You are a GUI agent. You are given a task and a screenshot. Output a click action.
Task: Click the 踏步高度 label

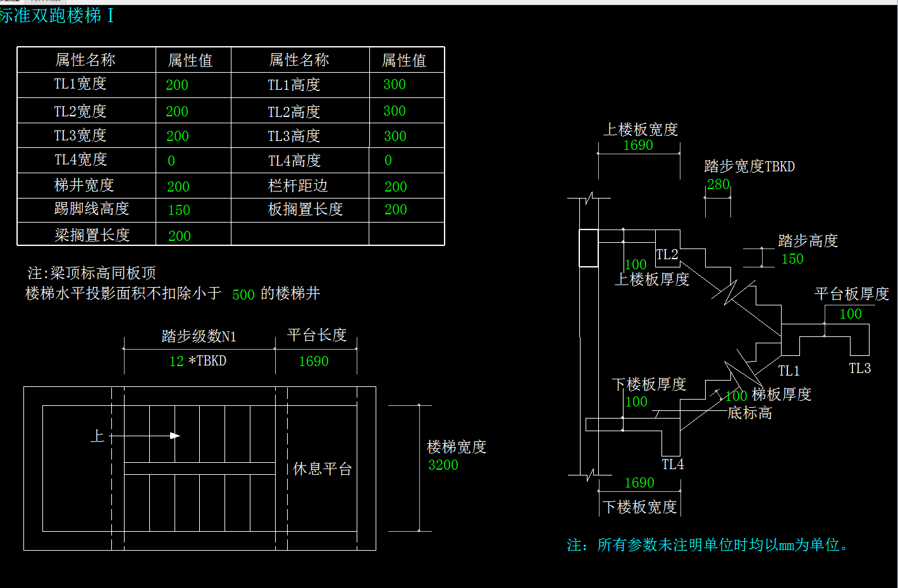click(808, 241)
